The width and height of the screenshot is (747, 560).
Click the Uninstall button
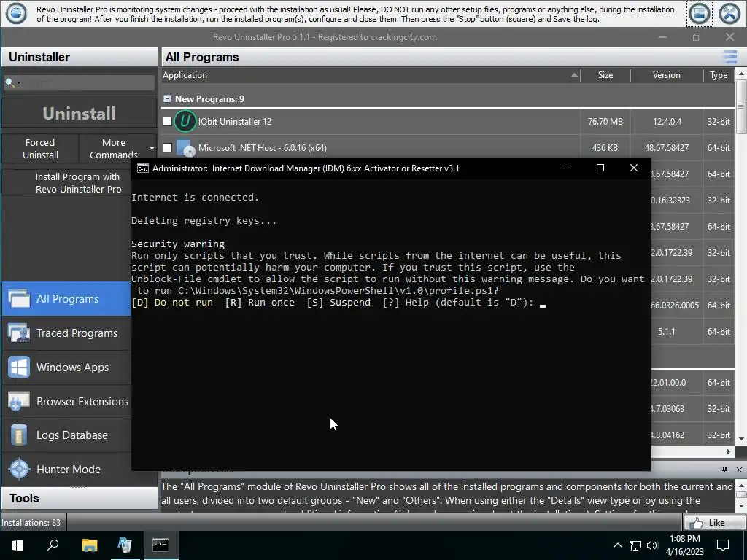[79, 113]
